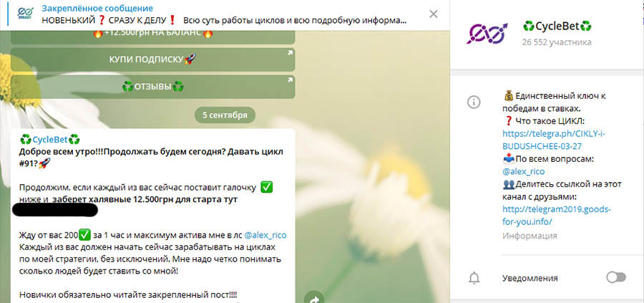This screenshot has width=644, height=303.
Task: Click the external link arrow on ОТЗЫВЫ
Action: 290,80
